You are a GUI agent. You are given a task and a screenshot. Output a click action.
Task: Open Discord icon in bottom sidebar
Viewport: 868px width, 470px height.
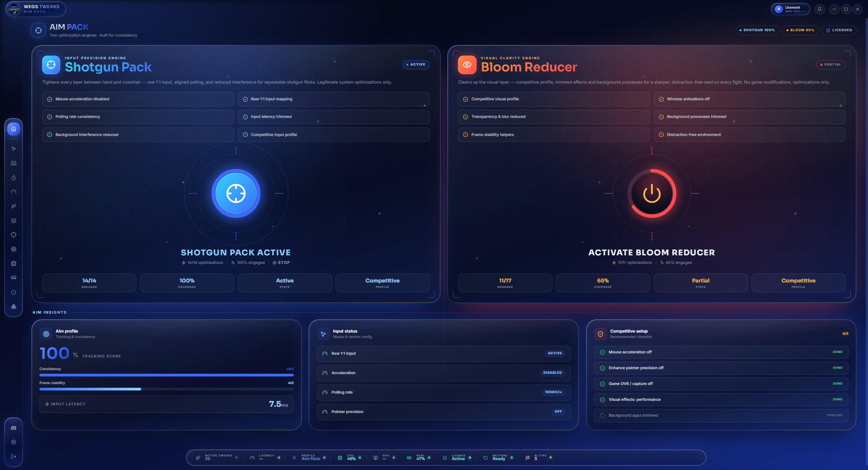click(x=14, y=428)
